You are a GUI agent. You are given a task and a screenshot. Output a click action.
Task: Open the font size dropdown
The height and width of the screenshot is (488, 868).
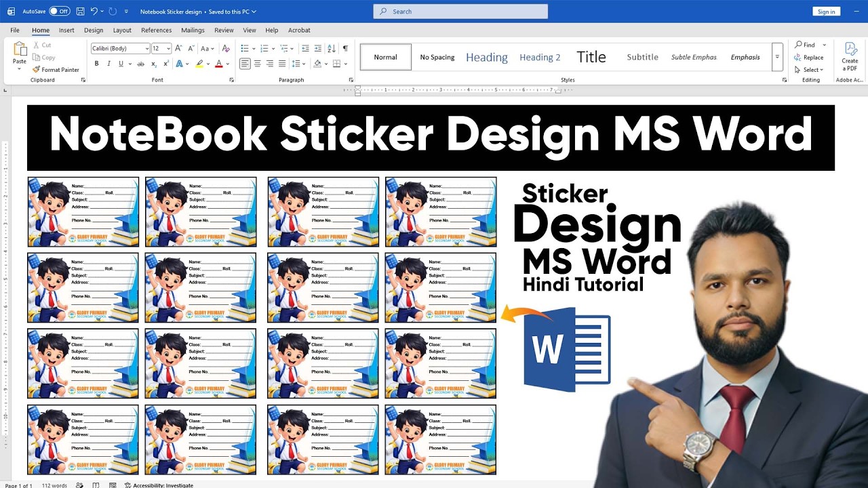[167, 49]
